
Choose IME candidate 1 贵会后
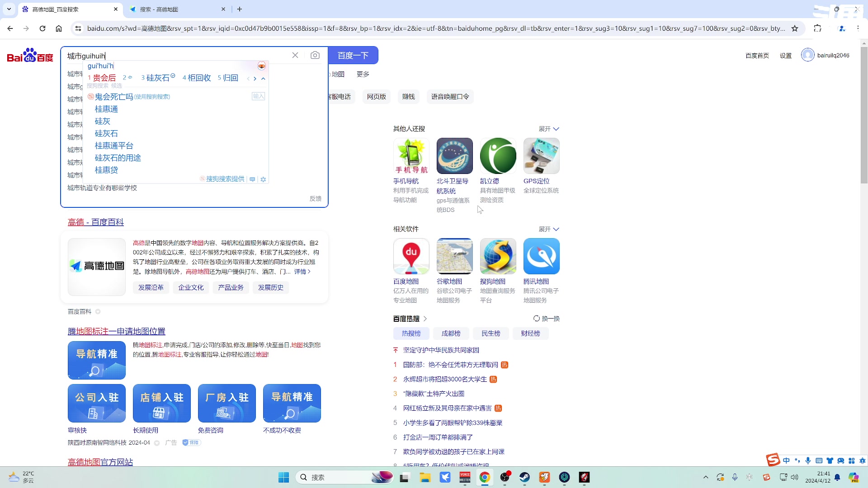point(102,78)
